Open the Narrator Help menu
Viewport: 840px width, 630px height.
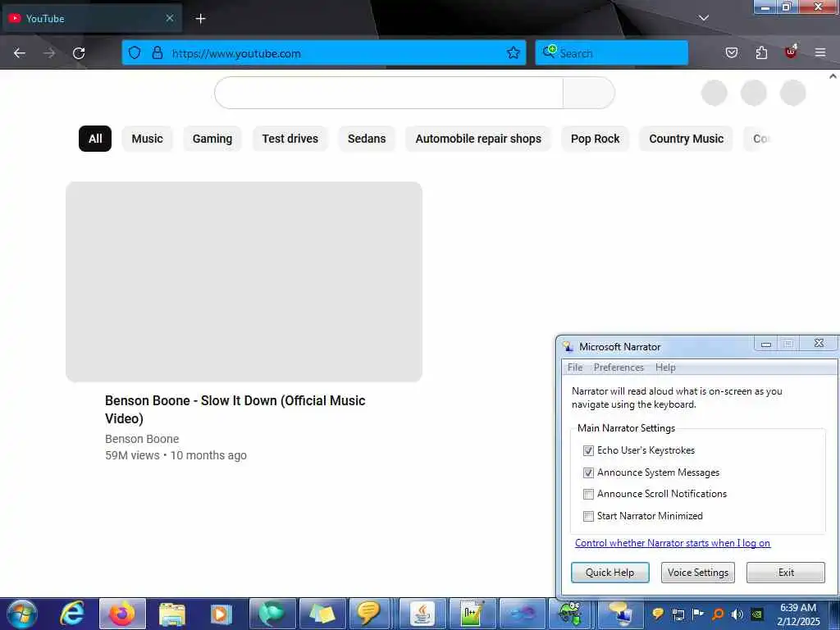665,367
